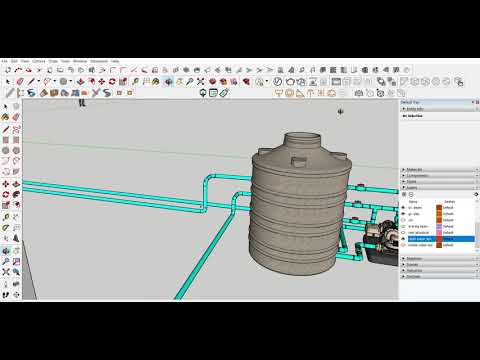
Task: Expand the Scenes panel
Action: (x=439, y=265)
